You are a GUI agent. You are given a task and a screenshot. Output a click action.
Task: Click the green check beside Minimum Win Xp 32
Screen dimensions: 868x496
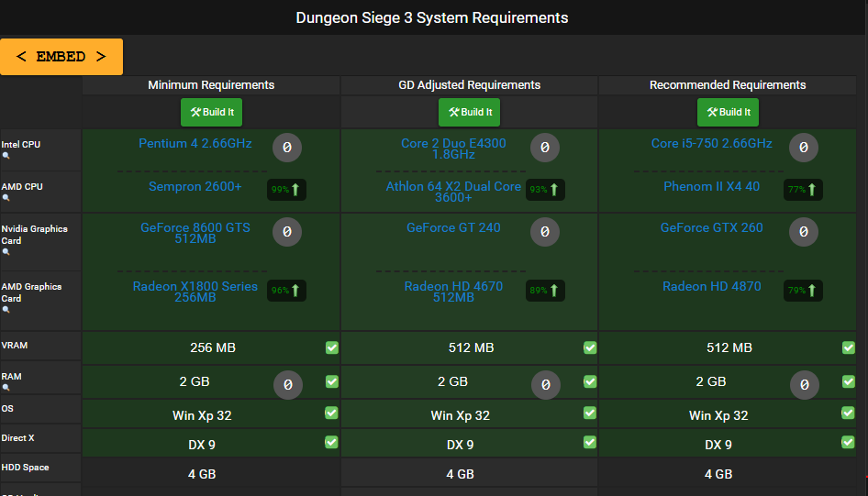coord(331,413)
